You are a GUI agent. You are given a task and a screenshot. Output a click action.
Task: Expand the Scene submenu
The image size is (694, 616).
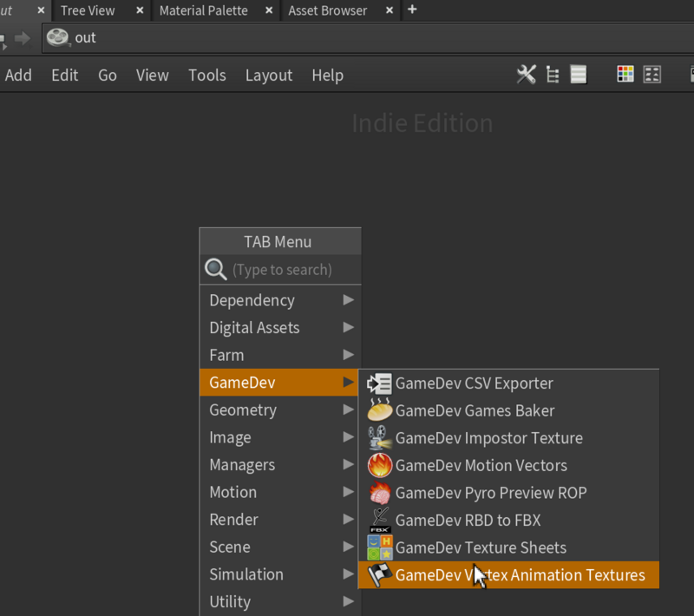pyautogui.click(x=280, y=547)
